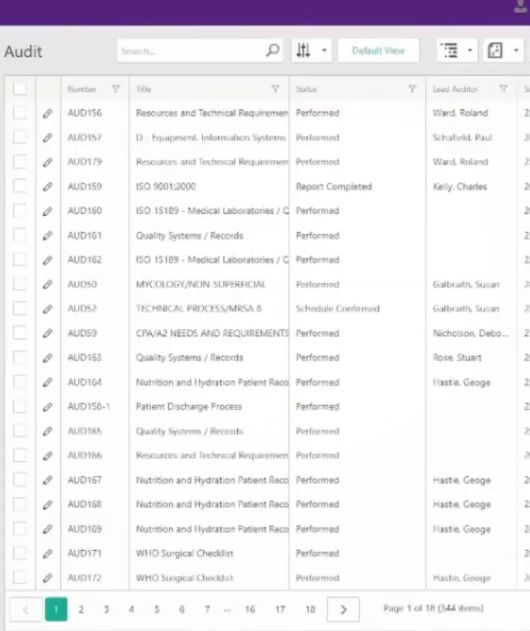
Task: Select the AUD171 row checkbox
Action: point(20,553)
